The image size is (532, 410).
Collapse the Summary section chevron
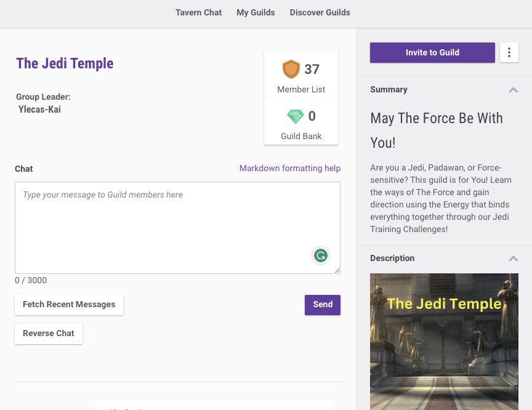(x=514, y=90)
